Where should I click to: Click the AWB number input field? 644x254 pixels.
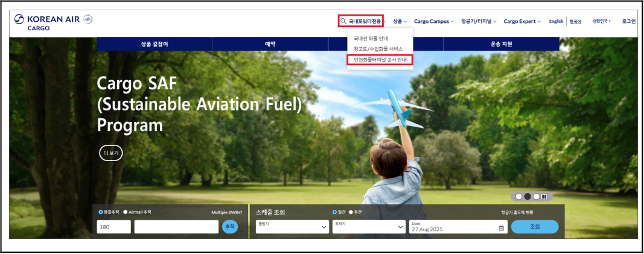176,227
